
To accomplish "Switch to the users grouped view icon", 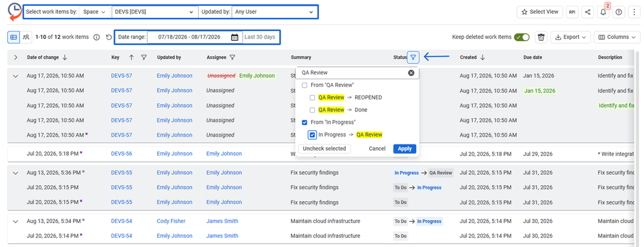I will [26, 37].
